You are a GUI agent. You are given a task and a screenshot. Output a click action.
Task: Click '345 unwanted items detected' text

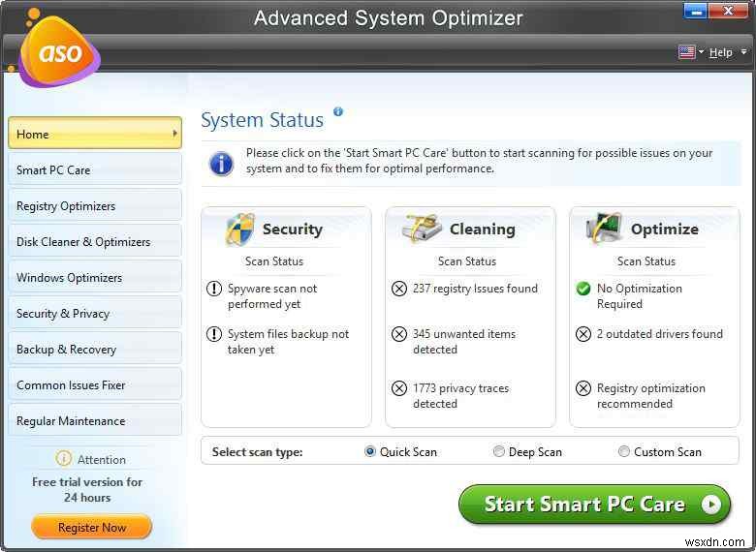pos(464,342)
